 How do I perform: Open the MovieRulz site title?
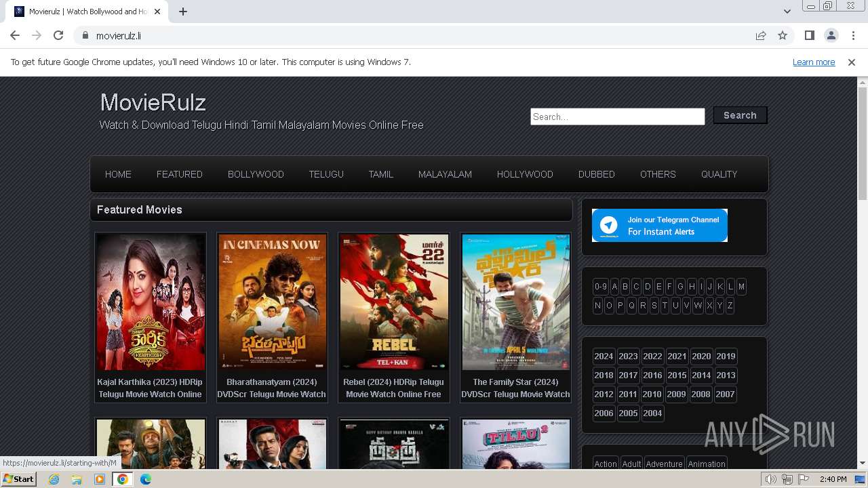pyautogui.click(x=153, y=102)
